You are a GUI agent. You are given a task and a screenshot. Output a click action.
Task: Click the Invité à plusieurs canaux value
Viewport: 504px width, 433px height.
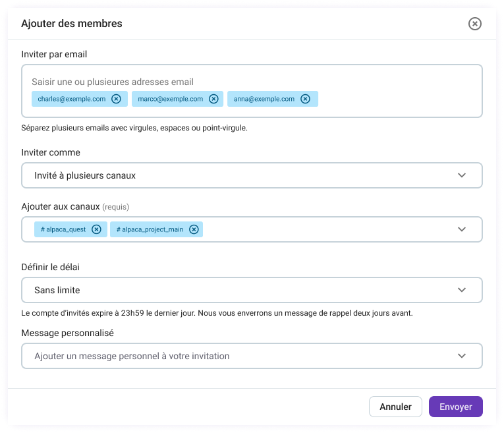click(85, 175)
